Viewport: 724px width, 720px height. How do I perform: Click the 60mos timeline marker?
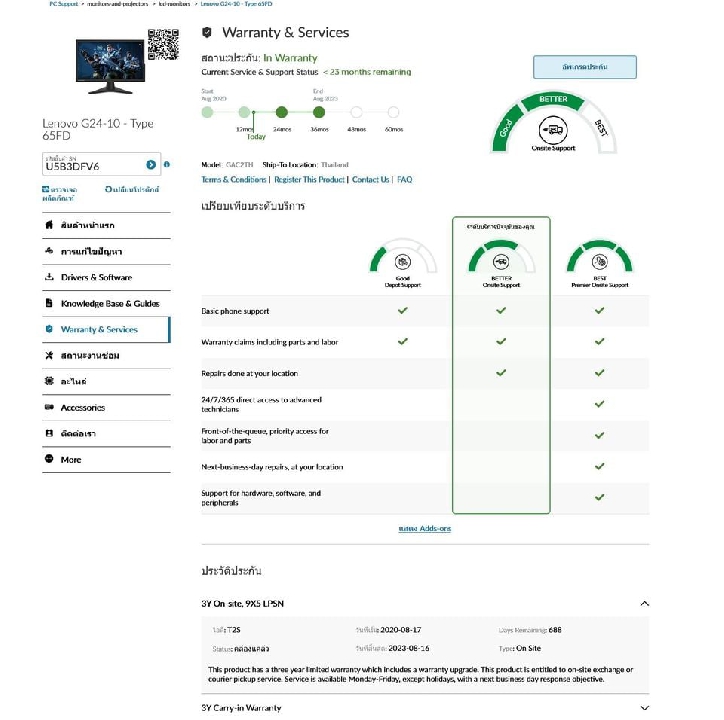coord(393,112)
